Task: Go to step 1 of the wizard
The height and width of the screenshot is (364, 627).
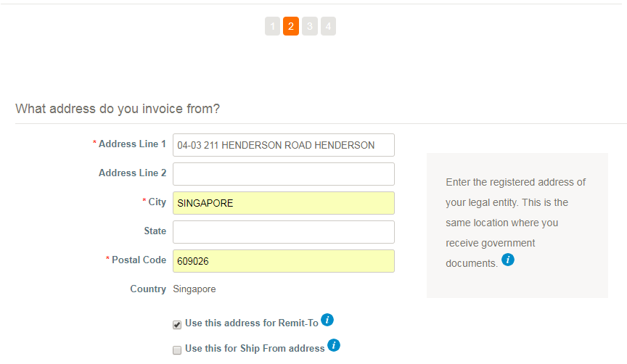Action: pos(272,26)
